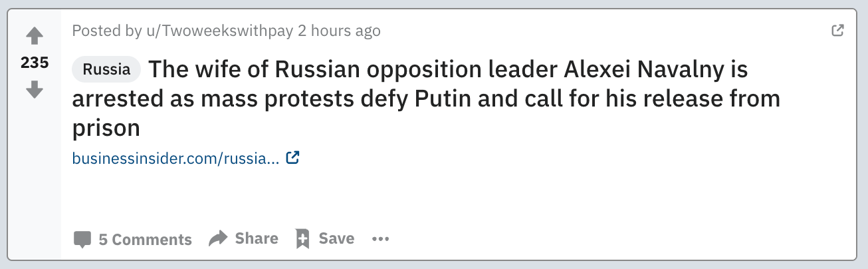Viewport: 868px width, 269px height.
Task: Click the comment bubble icon
Action: 82,240
